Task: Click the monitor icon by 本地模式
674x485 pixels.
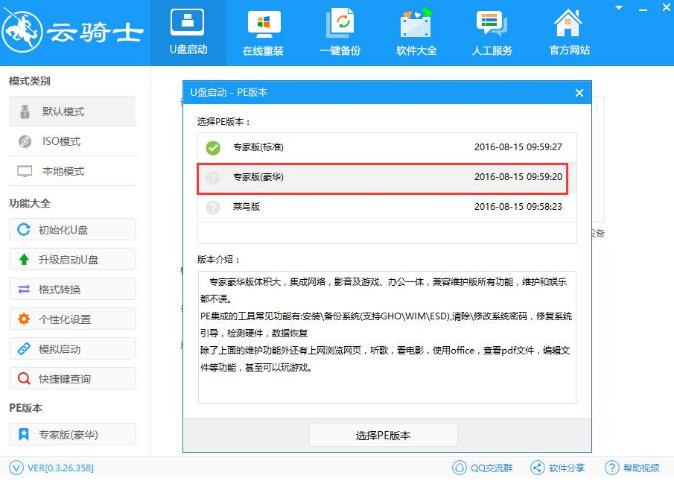Action: point(25,171)
